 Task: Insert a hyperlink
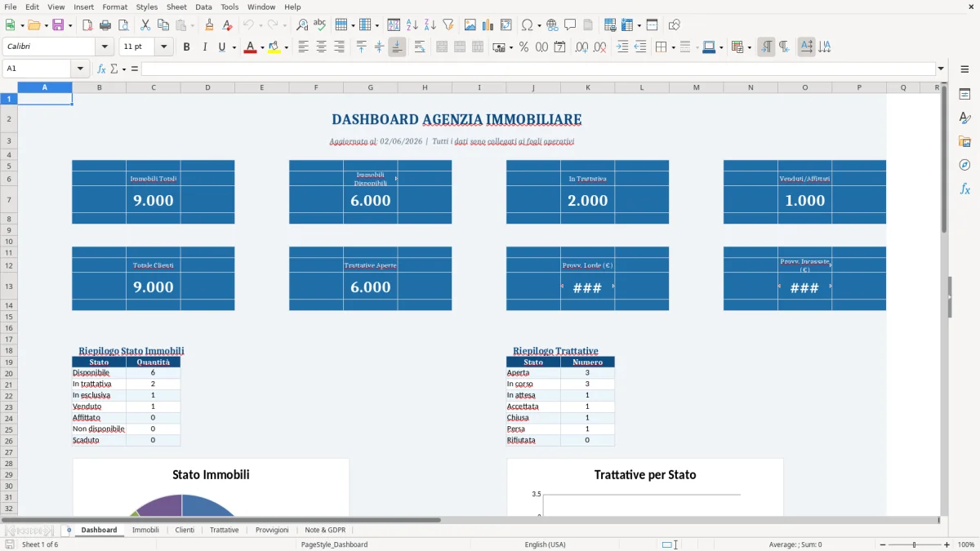point(552,25)
